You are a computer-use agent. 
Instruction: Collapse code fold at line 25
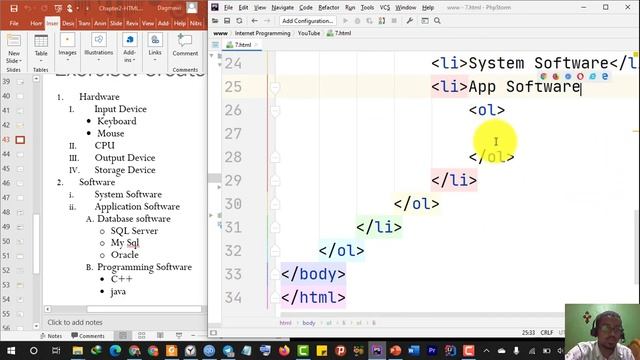(276, 87)
